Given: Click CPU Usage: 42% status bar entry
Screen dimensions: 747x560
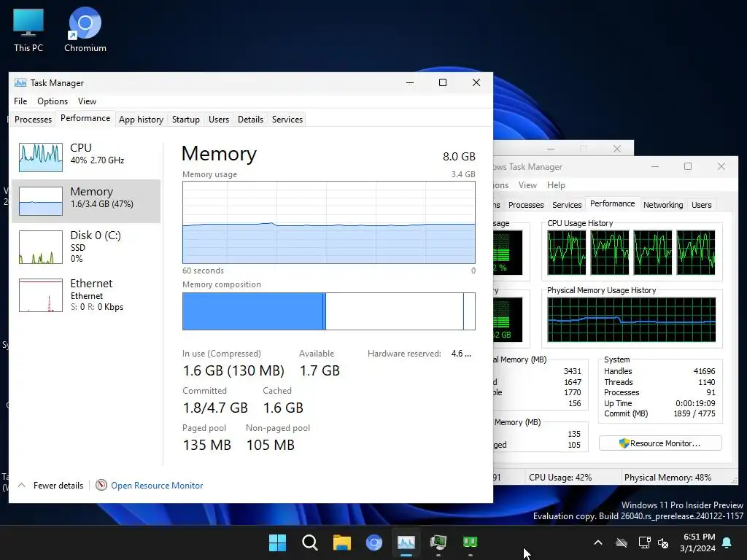Looking at the screenshot, I should click(x=560, y=477).
